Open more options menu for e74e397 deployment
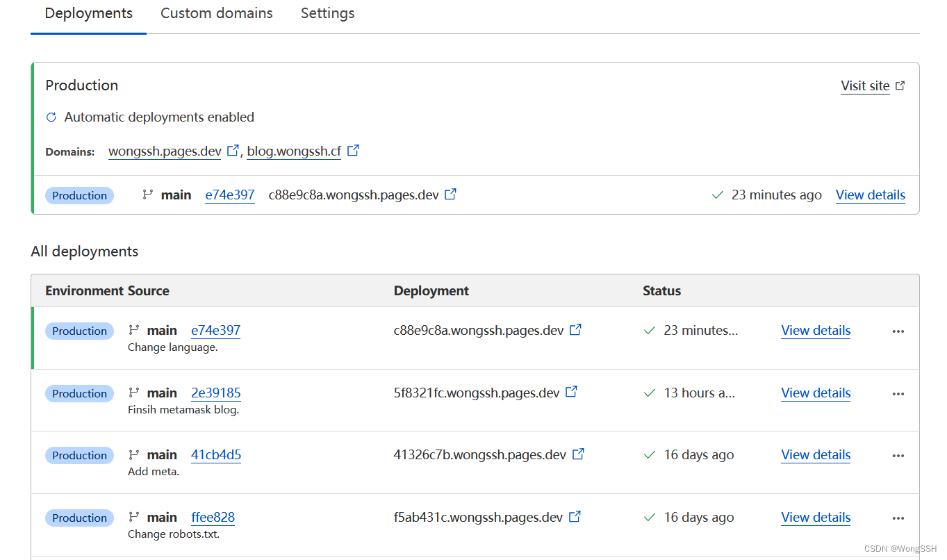This screenshot has height=560, width=947. pos(898,331)
